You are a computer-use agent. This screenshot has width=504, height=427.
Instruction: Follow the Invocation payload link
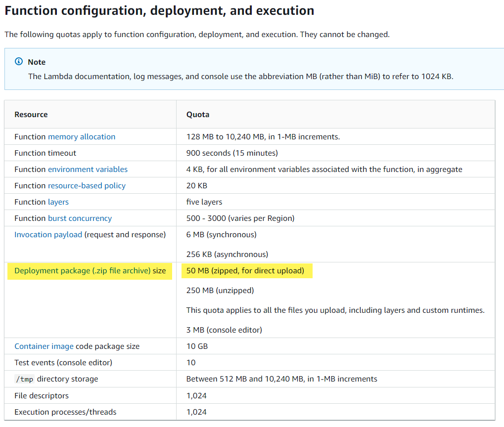(48, 235)
